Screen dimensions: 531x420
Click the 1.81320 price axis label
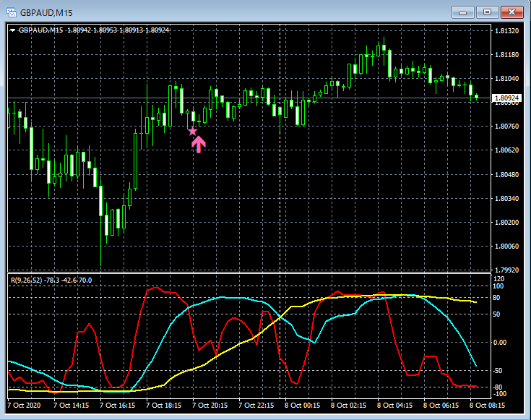[x=506, y=31]
